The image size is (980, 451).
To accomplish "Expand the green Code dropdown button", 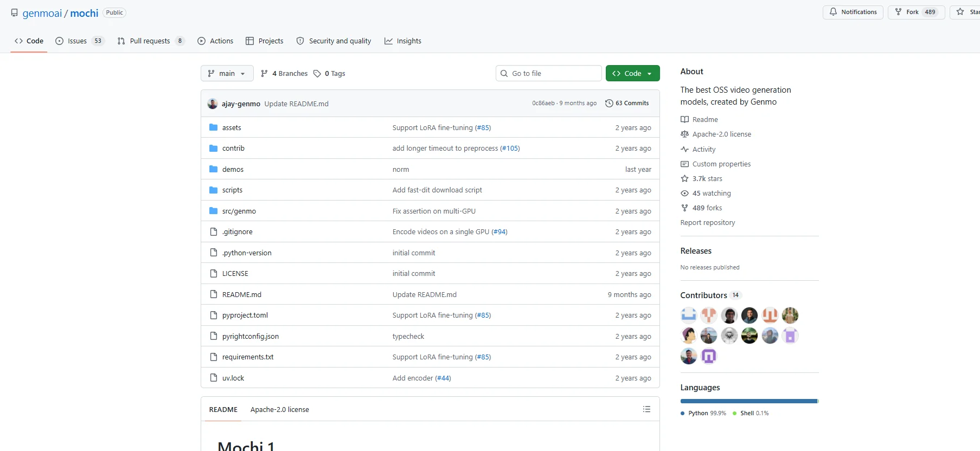I will 633,73.
